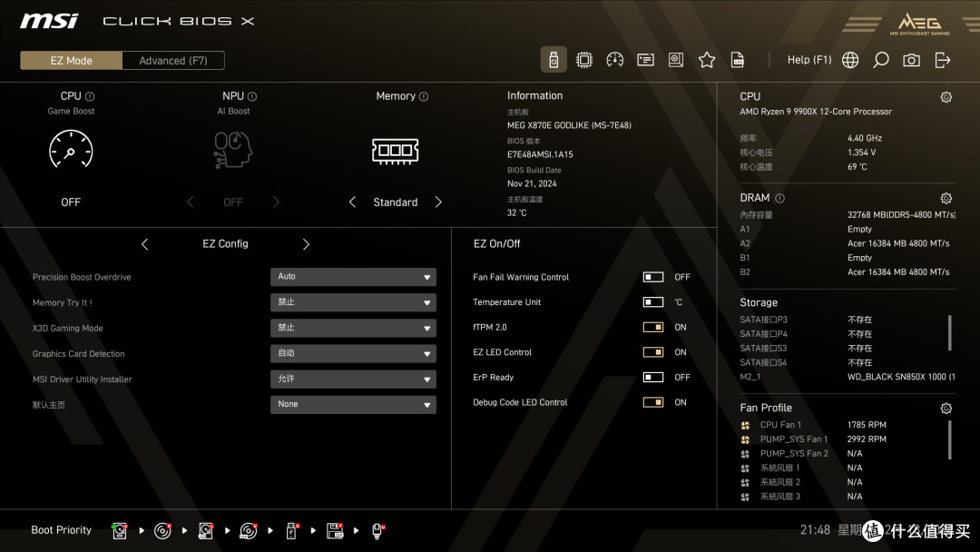This screenshot has width=980, height=552.
Task: Open Favorites star icon
Action: pos(706,60)
